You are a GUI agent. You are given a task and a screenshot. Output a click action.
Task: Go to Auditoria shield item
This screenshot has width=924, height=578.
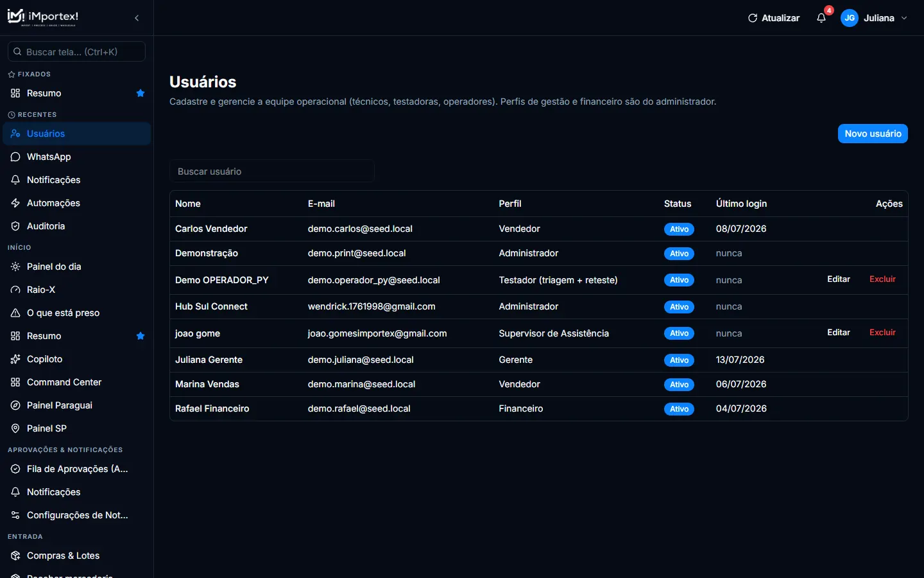tap(77, 226)
